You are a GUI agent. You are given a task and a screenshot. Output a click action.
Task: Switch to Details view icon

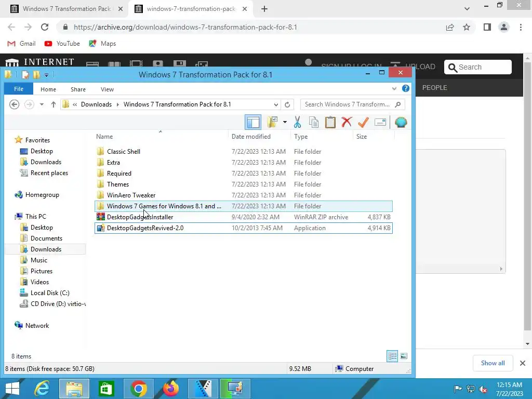click(393, 356)
